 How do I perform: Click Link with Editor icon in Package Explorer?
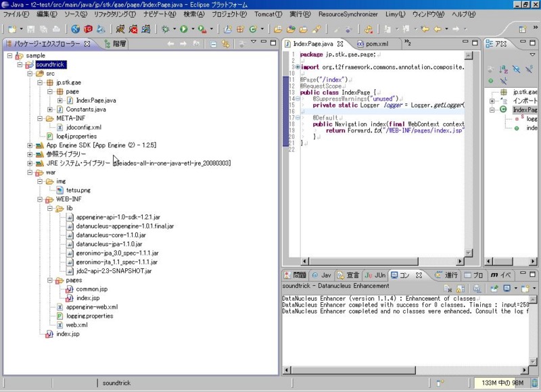tap(226, 44)
